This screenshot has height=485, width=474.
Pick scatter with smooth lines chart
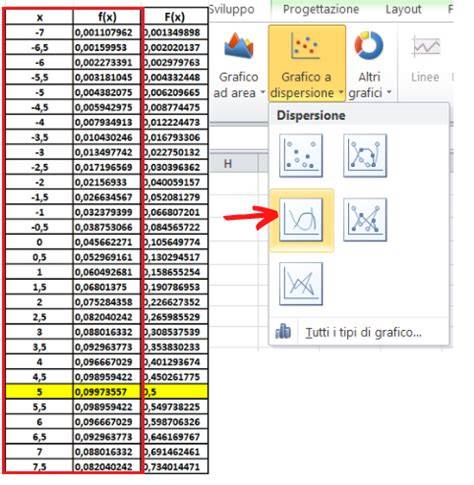[301, 220]
